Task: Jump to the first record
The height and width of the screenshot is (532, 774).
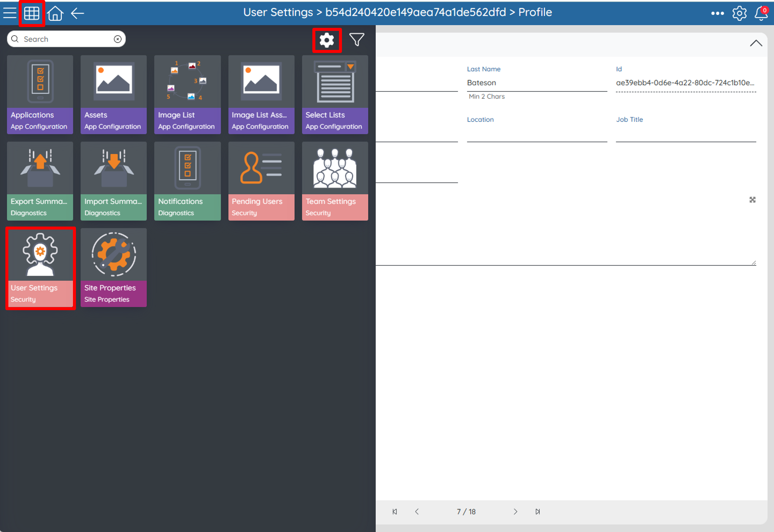Action: tap(395, 512)
